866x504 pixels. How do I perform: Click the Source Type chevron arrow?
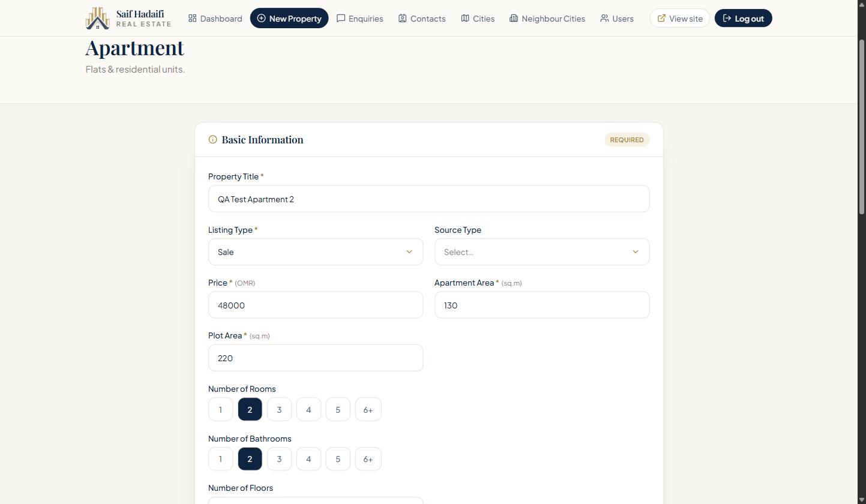coord(636,252)
